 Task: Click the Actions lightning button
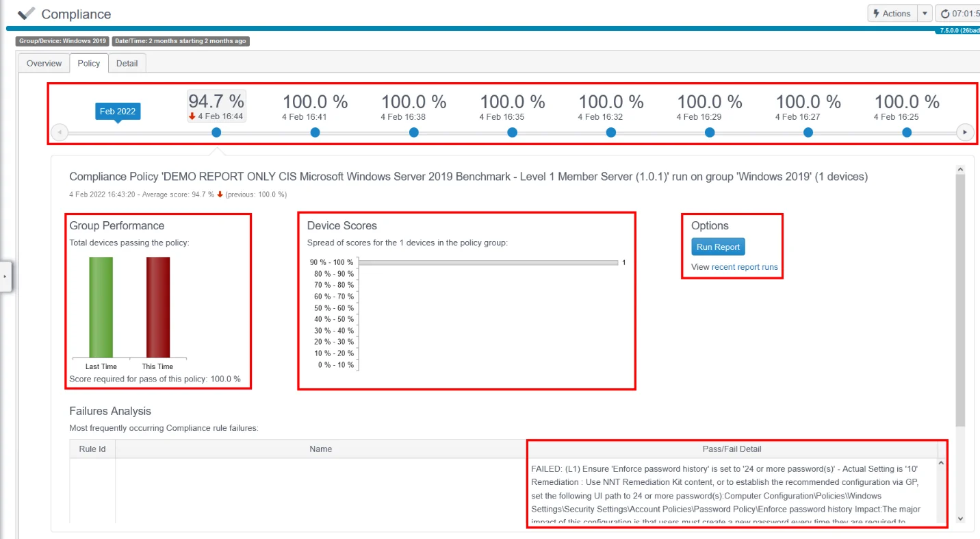point(892,14)
